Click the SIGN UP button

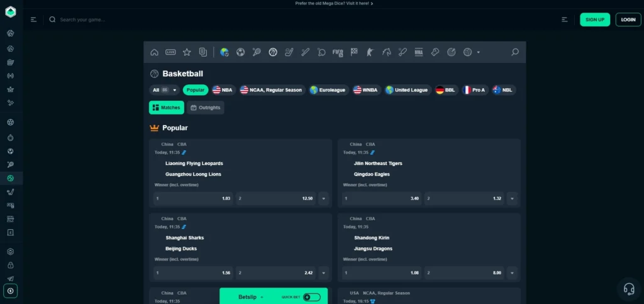tap(595, 20)
